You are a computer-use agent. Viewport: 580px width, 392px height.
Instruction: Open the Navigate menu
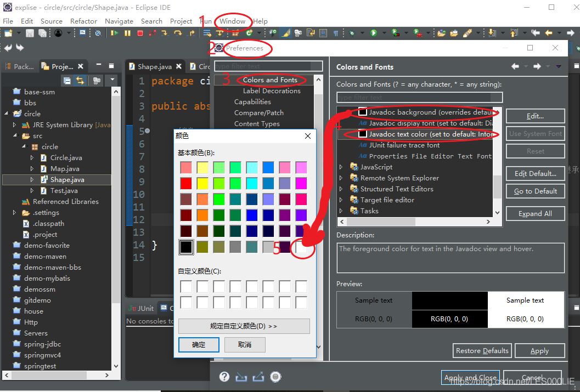[119, 21]
